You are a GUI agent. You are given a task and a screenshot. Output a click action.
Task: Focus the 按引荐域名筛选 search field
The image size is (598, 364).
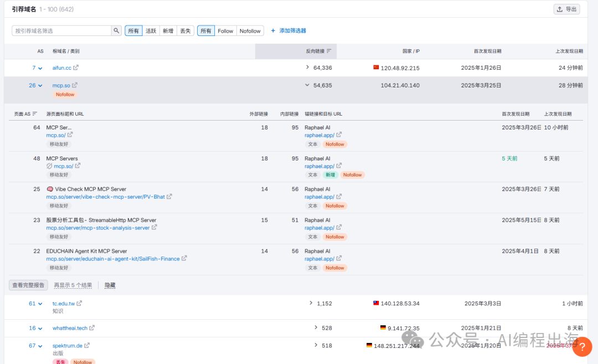click(61, 31)
